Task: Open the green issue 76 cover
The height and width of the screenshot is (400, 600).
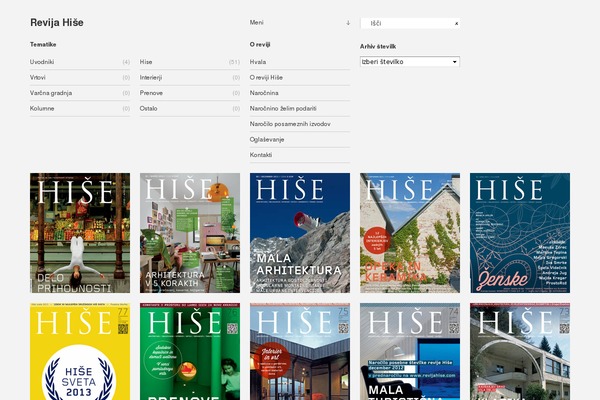Action: (190, 351)
